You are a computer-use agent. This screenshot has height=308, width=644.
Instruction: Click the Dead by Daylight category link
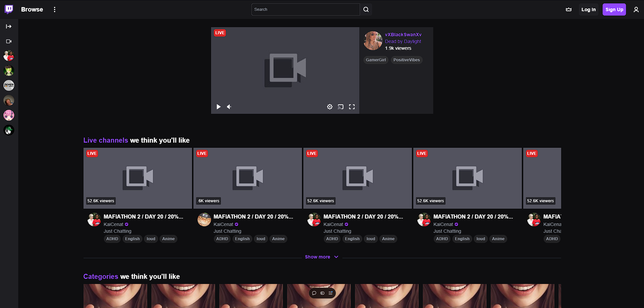tap(403, 41)
